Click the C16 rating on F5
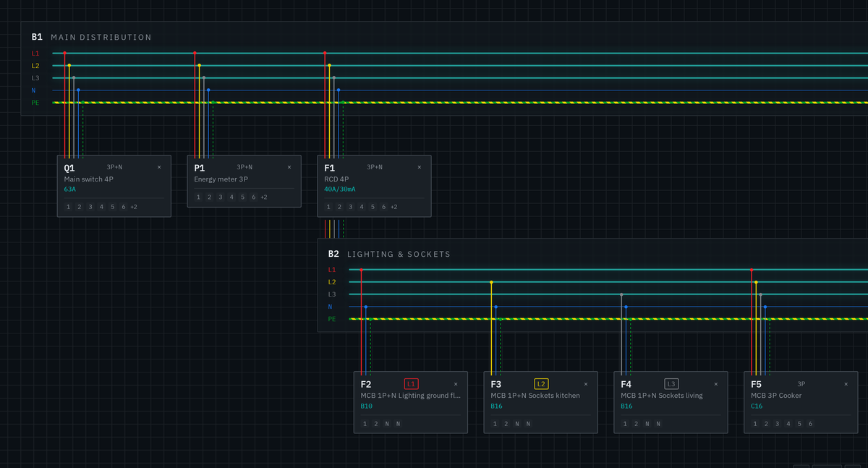 coord(757,407)
